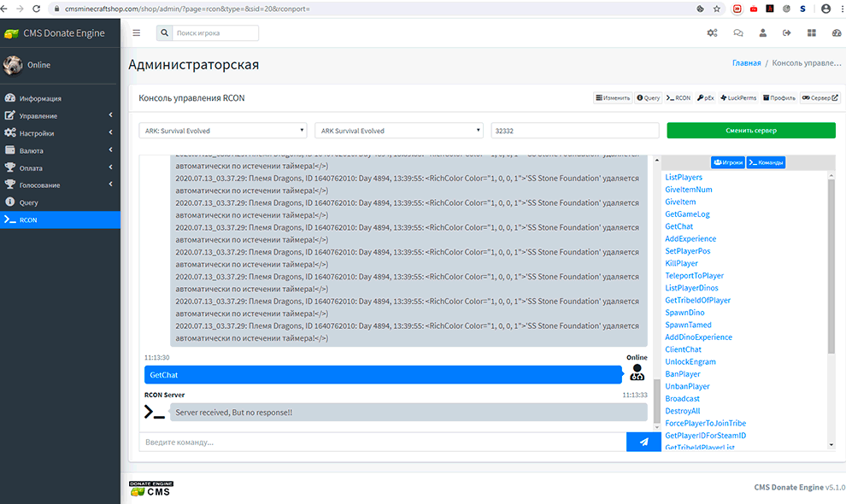The height and width of the screenshot is (504, 846).
Task: Expand the Настройки sidebar menu
Action: [x=60, y=133]
